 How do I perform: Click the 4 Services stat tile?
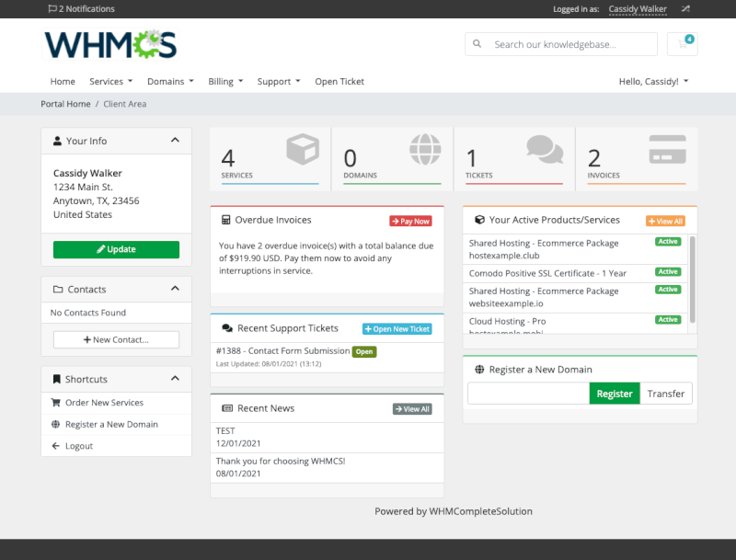(x=270, y=159)
